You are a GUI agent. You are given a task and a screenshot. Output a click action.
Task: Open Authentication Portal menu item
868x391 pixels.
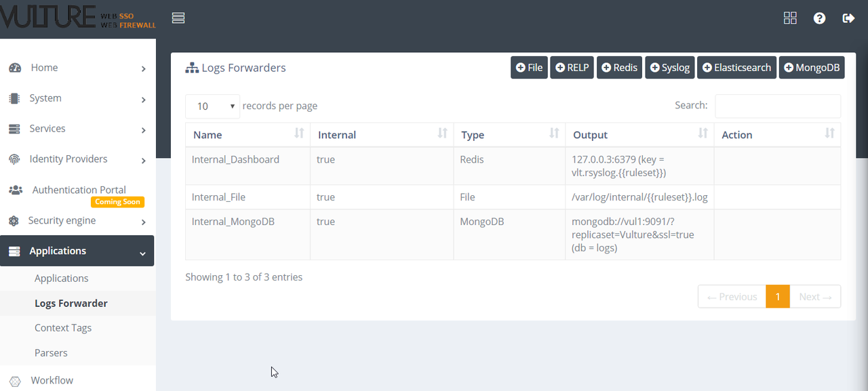(78, 190)
